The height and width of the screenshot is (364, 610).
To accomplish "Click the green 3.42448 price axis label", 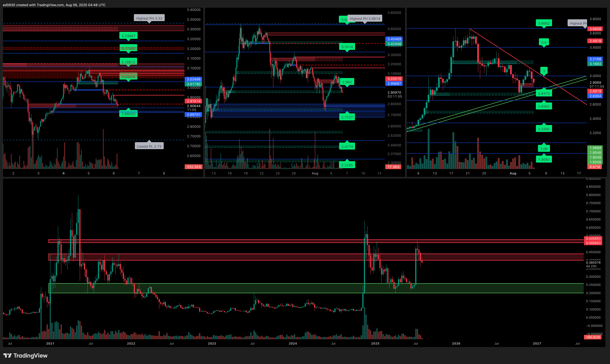I will pyautogui.click(x=394, y=44).
